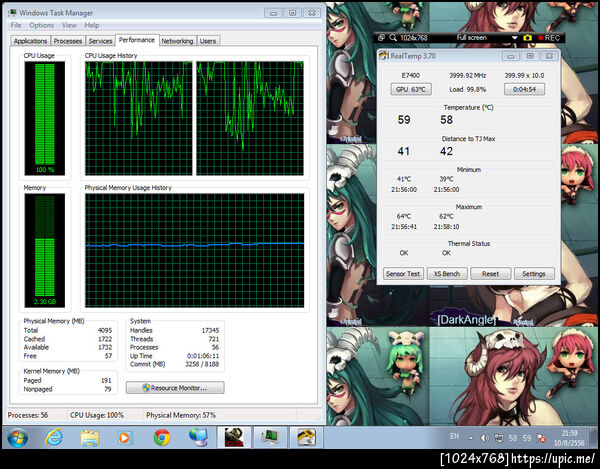The width and height of the screenshot is (600, 469).
Task: Open the File menu in Task Manager
Action: click(x=16, y=25)
